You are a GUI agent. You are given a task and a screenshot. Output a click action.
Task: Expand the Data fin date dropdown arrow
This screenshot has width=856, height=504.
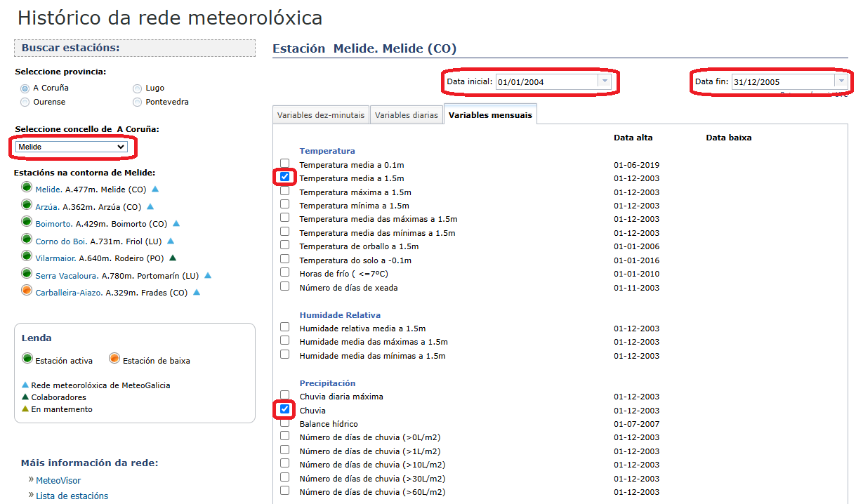coord(840,81)
